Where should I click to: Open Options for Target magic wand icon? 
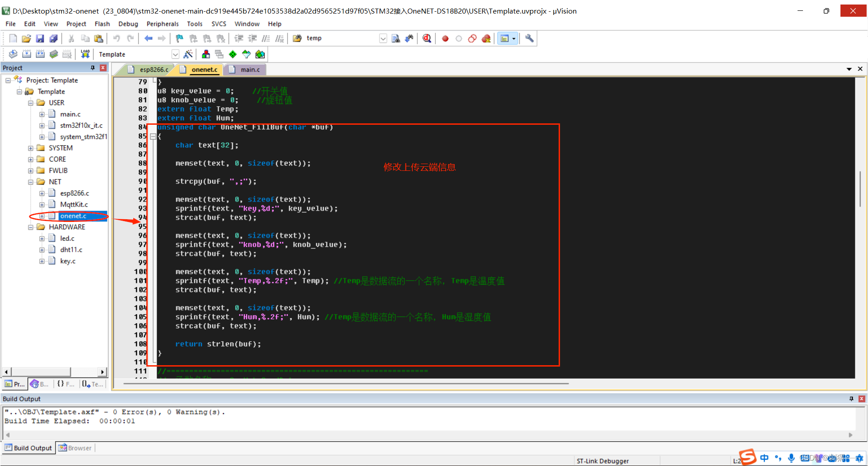(188, 54)
